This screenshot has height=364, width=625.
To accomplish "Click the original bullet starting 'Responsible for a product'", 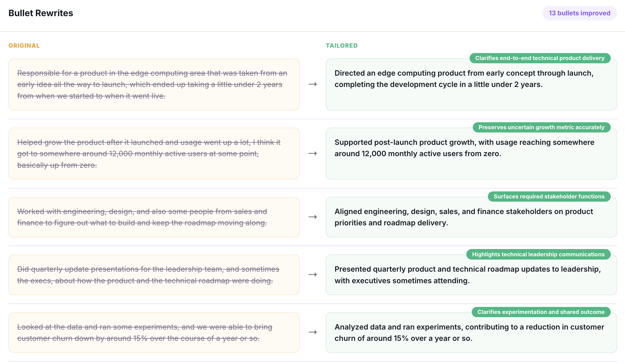I will pos(154,84).
